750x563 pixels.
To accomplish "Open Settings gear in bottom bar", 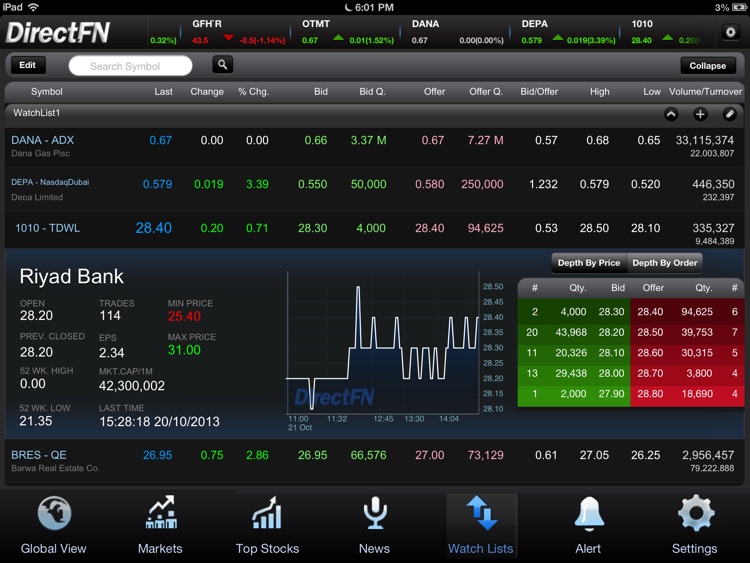I will tap(695, 514).
